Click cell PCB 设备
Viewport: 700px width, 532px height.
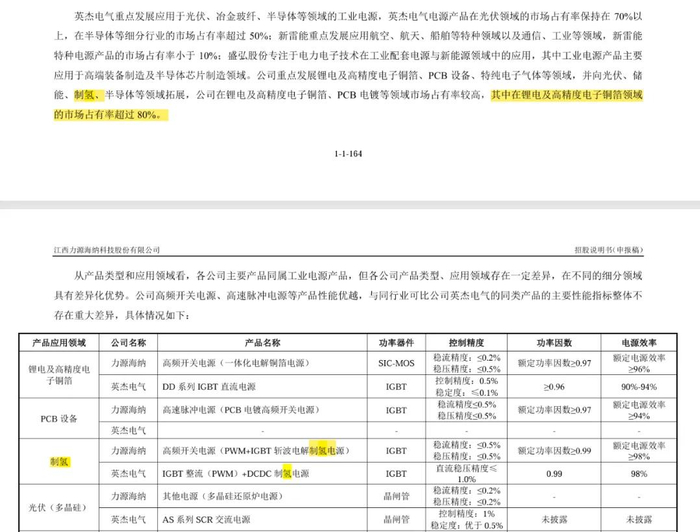(x=59, y=419)
